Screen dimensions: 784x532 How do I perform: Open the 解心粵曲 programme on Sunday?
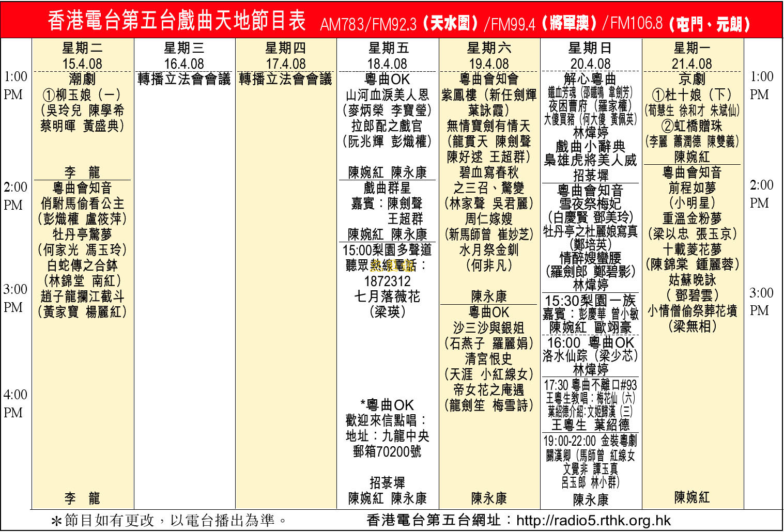590,79
